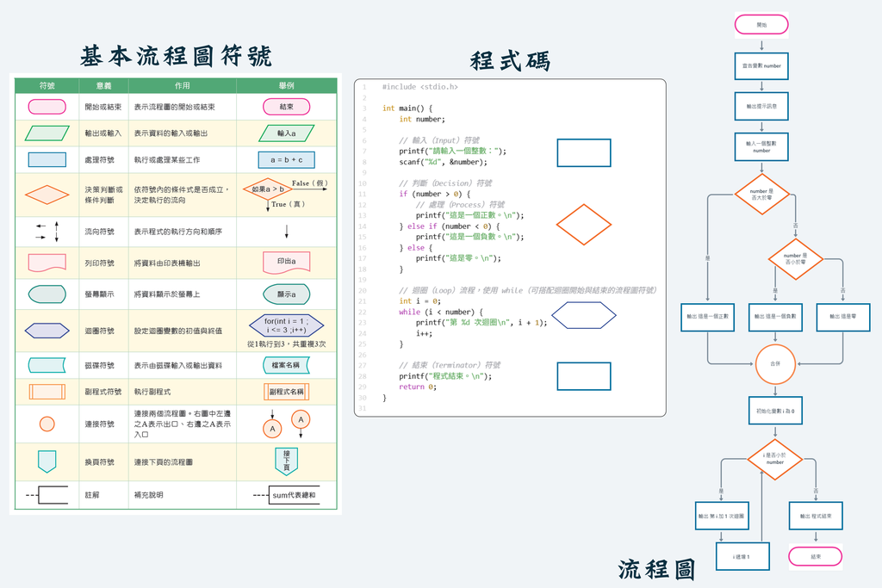The height and width of the screenshot is (588, 882).
Task: Select the green input/output parallelogram symbol
Action: (47, 133)
